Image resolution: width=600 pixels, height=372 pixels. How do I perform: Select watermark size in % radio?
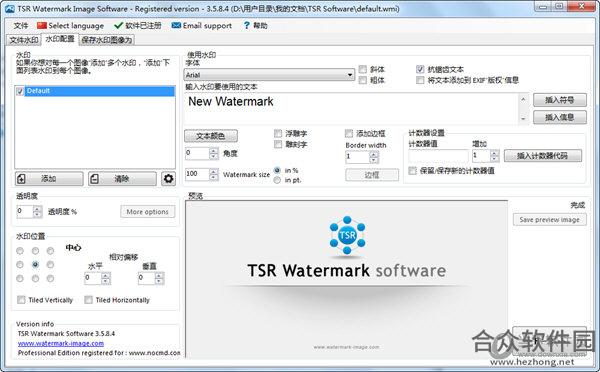click(x=277, y=170)
